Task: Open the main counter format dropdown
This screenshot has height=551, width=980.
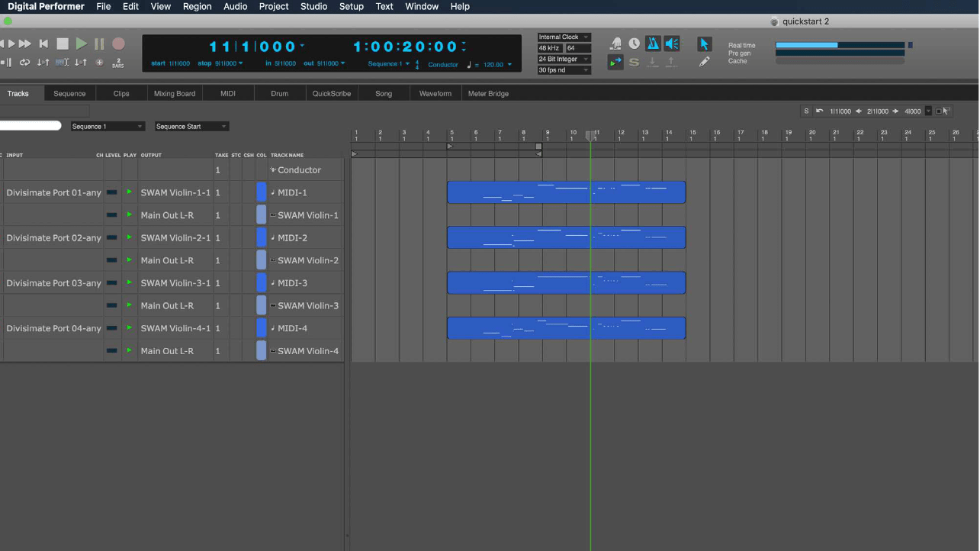Action: coord(303,45)
